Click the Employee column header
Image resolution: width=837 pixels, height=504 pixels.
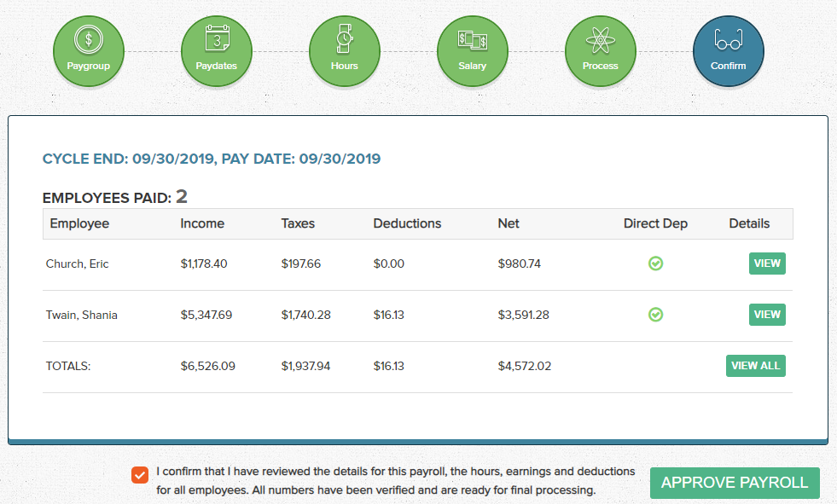coord(79,223)
